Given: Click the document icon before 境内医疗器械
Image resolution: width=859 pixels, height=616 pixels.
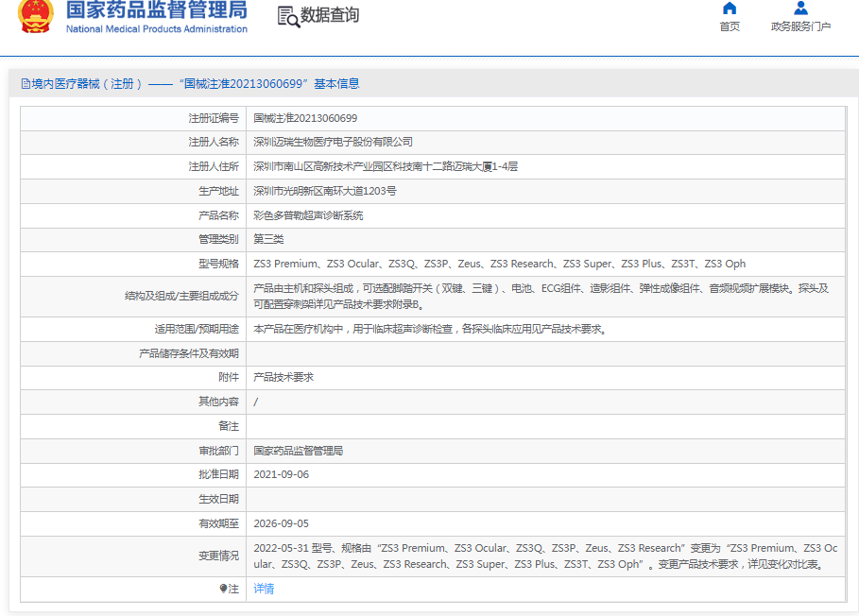Looking at the screenshot, I should point(26,84).
